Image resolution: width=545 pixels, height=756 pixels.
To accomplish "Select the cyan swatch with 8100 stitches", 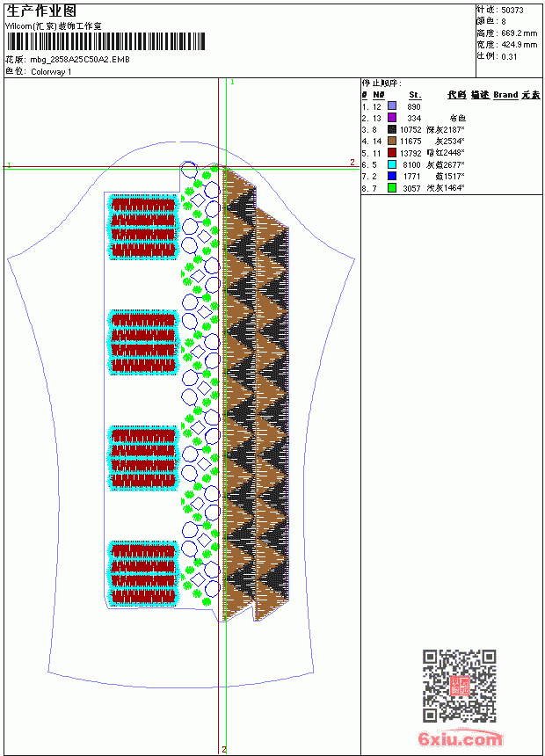I will pyautogui.click(x=392, y=164).
